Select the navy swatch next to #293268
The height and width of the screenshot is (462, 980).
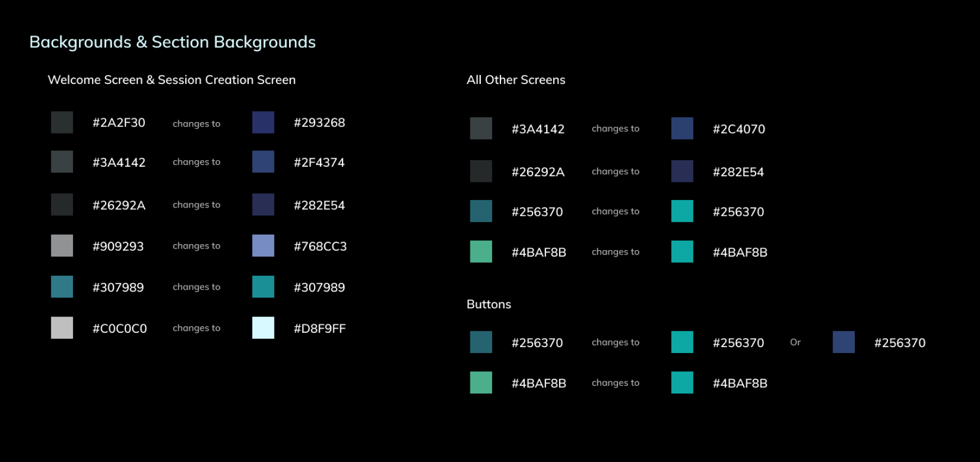(x=263, y=123)
